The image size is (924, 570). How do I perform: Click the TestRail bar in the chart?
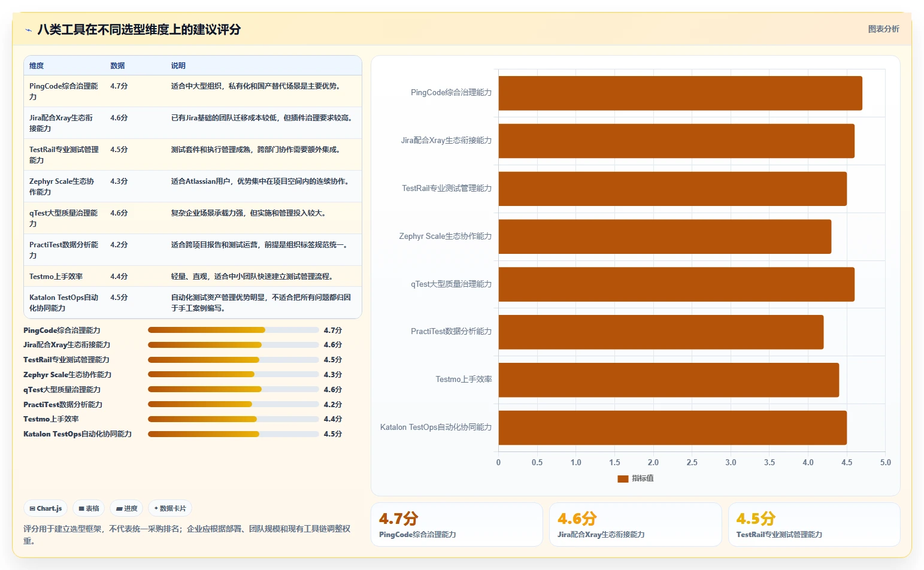(x=672, y=189)
